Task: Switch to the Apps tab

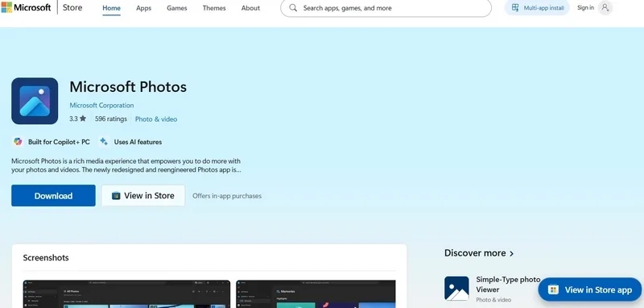Action: 144,8
